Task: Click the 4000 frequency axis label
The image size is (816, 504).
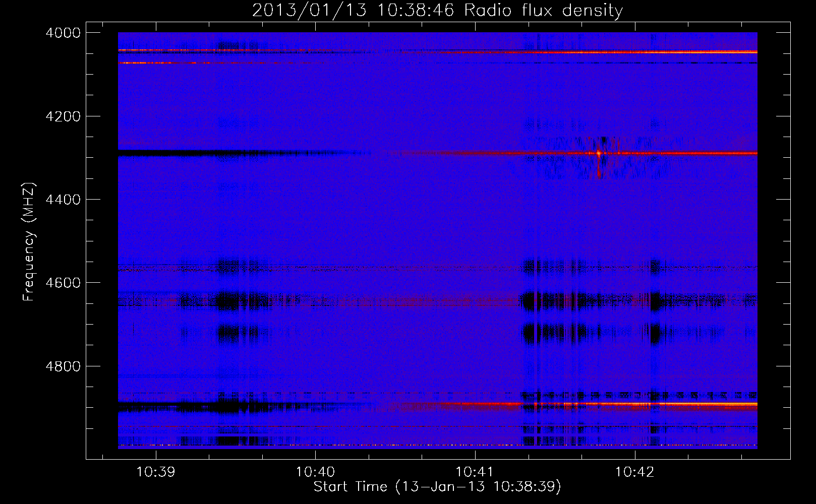Action: pos(63,33)
